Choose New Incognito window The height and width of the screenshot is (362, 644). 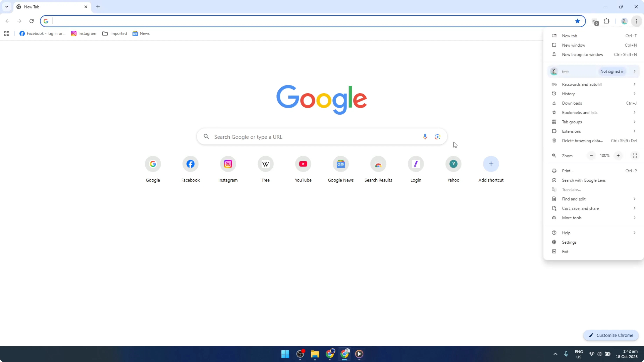pyautogui.click(x=593, y=54)
